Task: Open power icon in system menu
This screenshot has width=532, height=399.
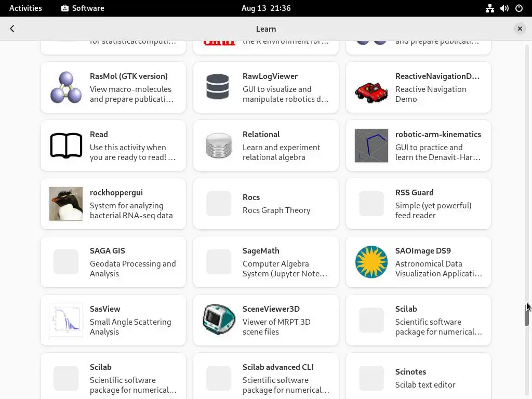Action: tap(519, 8)
